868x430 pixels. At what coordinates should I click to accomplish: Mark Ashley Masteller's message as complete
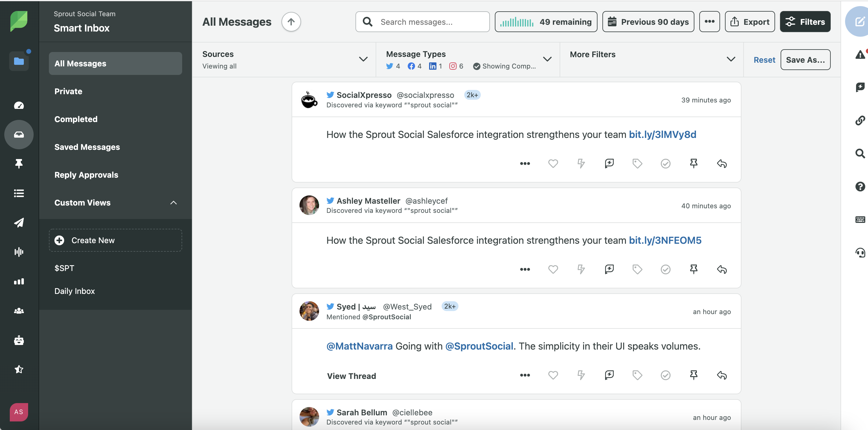[x=665, y=269]
